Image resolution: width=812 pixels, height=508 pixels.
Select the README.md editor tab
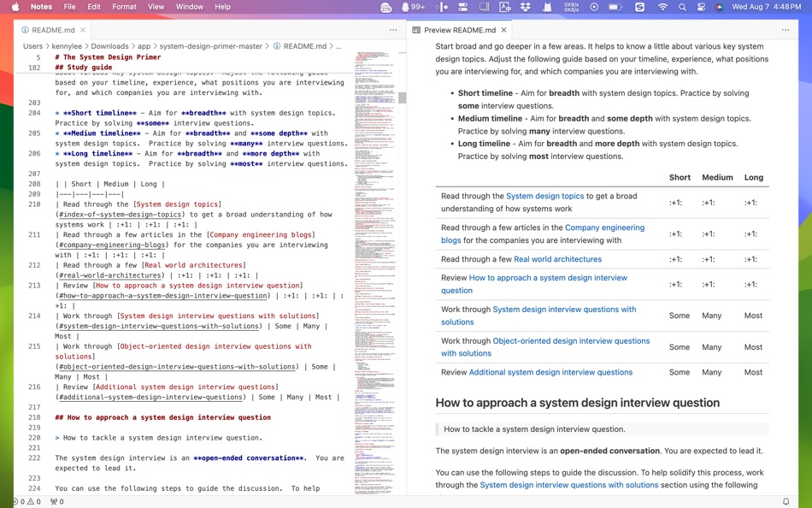click(53, 30)
